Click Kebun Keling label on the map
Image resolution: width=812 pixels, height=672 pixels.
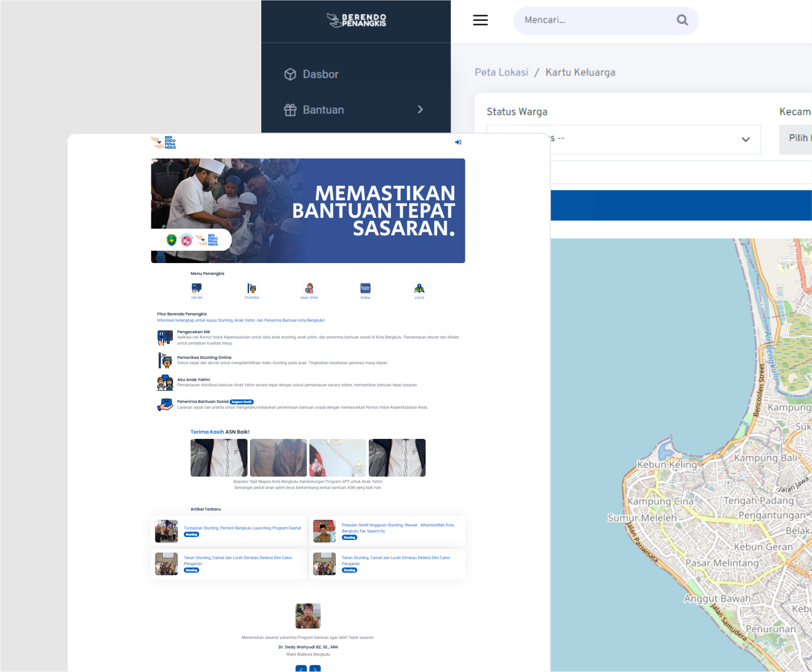click(x=667, y=465)
